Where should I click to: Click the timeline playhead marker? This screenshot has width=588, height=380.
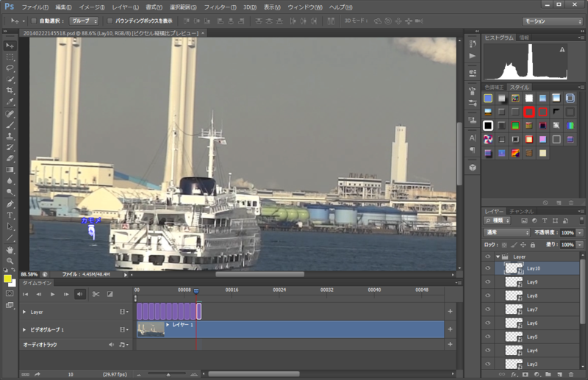pos(196,291)
